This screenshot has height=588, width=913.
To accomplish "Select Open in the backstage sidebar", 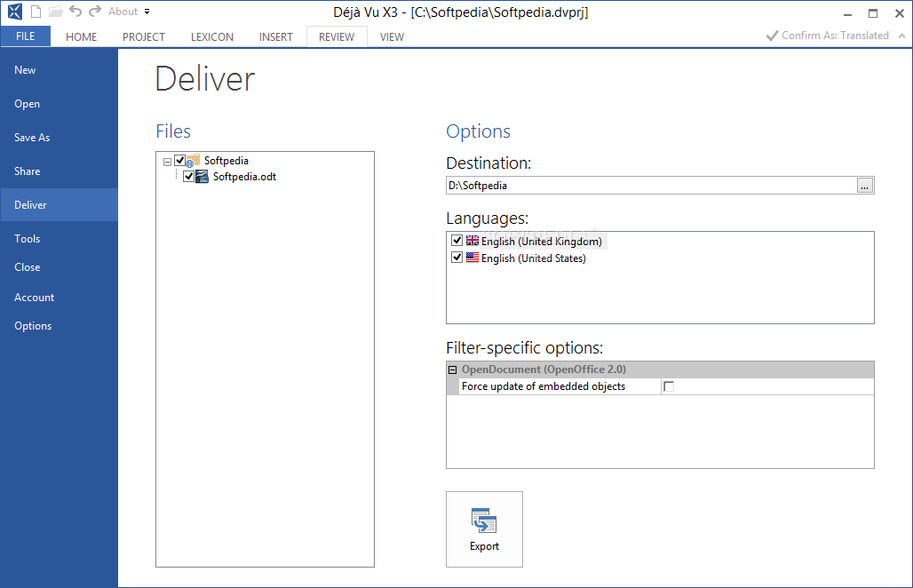I will click(59, 104).
